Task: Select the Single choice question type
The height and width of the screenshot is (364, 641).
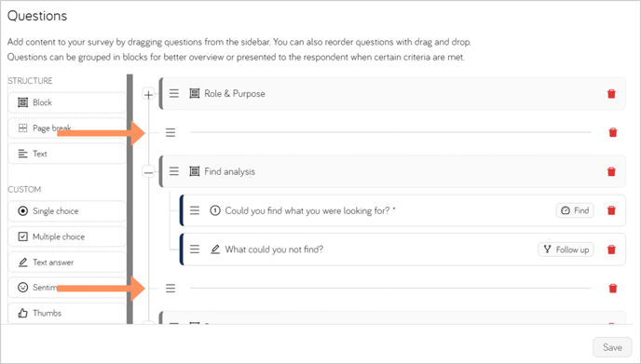Action: (x=67, y=211)
